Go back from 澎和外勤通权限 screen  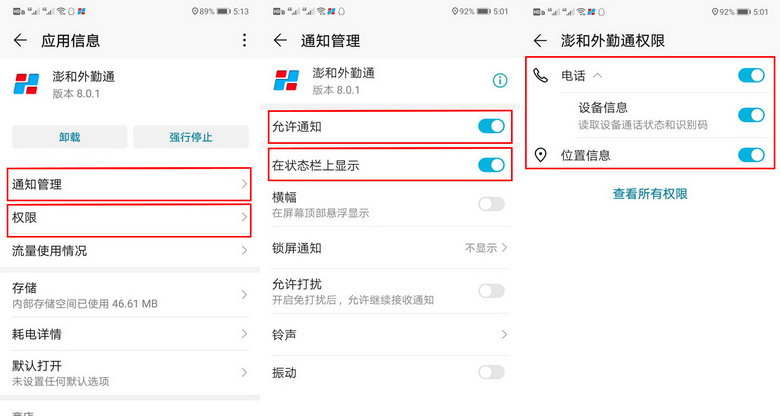pos(540,40)
